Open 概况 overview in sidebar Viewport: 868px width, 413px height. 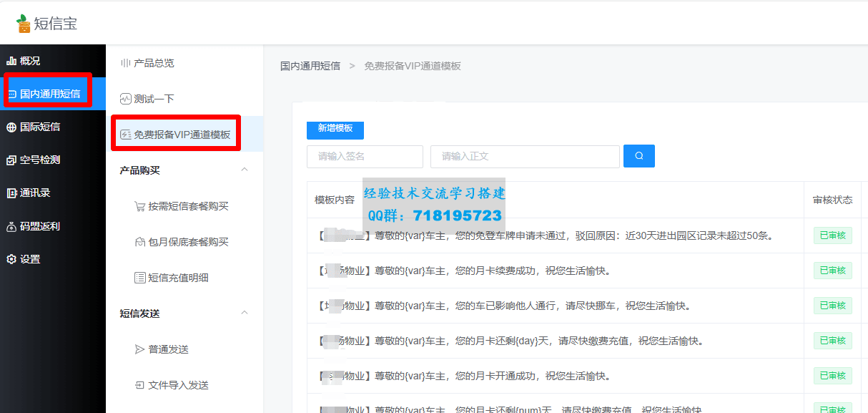30,61
